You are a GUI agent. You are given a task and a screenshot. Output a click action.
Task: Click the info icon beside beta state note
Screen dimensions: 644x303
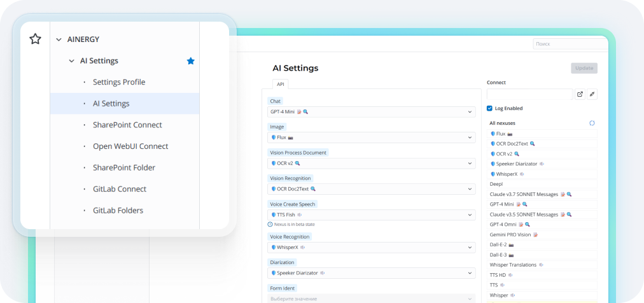click(x=270, y=225)
